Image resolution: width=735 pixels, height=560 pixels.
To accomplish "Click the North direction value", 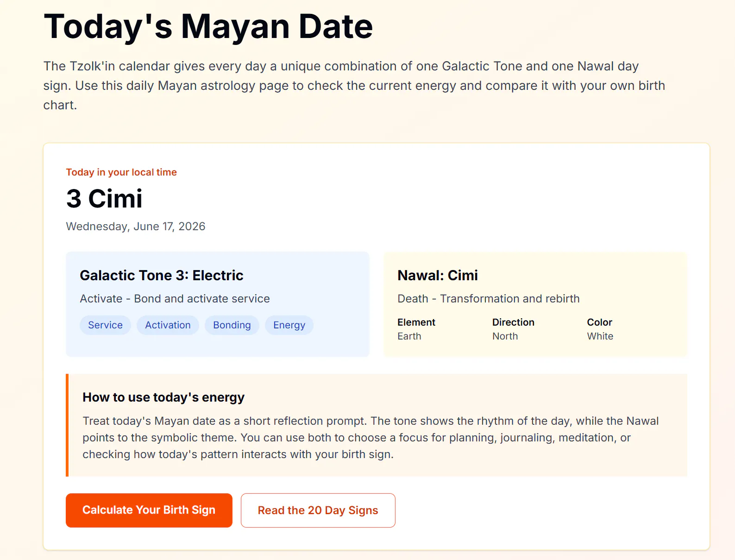I will [x=505, y=336].
